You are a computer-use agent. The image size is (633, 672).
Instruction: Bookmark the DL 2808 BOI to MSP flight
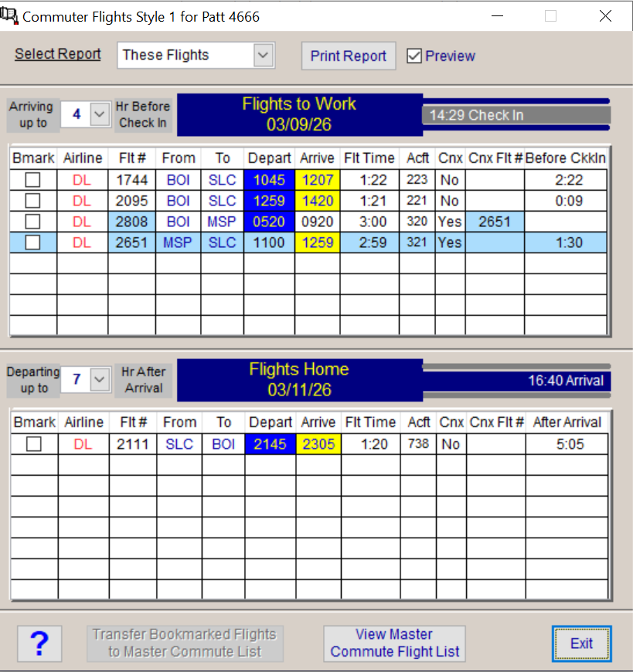[32, 222]
